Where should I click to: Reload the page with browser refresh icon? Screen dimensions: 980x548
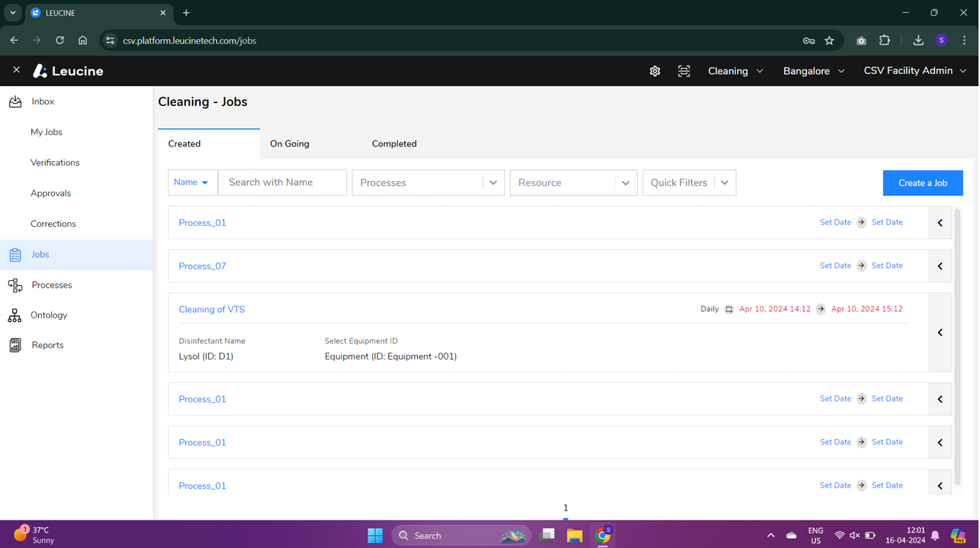pos(59,40)
